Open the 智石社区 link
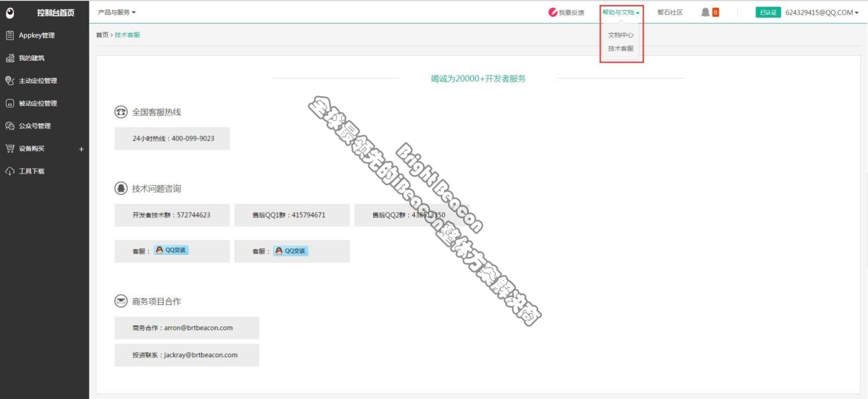Screen dimensions: 868x399 tap(670, 12)
